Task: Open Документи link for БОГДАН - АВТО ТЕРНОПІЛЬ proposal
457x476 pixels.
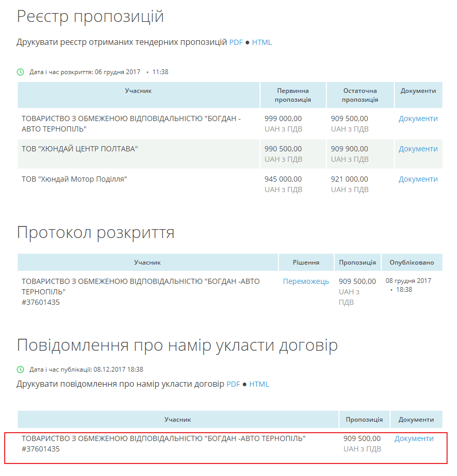Action: coord(418,118)
